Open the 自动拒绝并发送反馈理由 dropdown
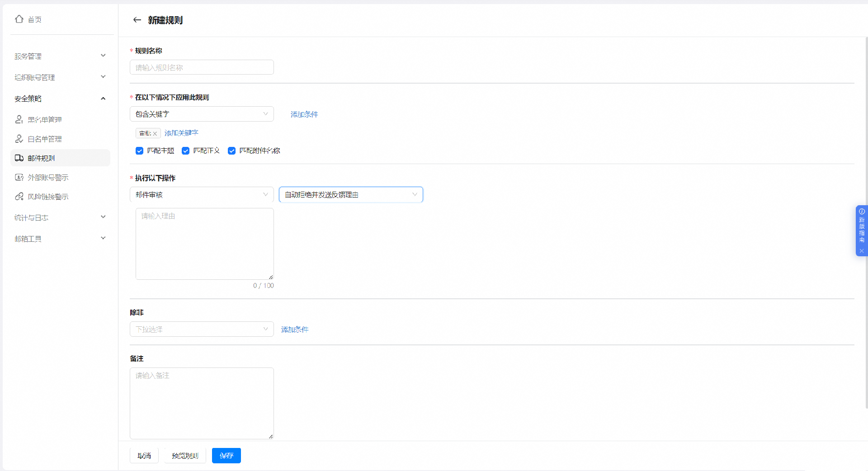The image size is (868, 471). click(351, 195)
